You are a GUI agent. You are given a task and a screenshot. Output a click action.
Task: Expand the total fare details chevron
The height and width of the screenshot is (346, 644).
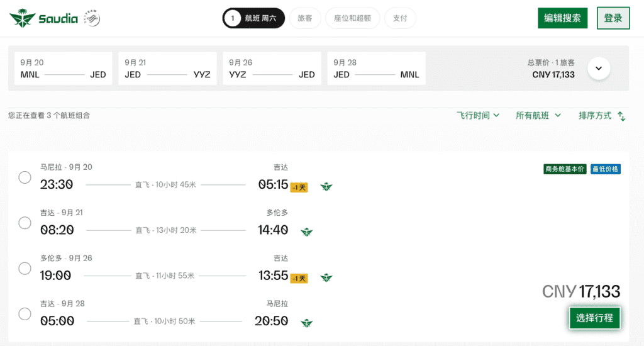coord(599,68)
